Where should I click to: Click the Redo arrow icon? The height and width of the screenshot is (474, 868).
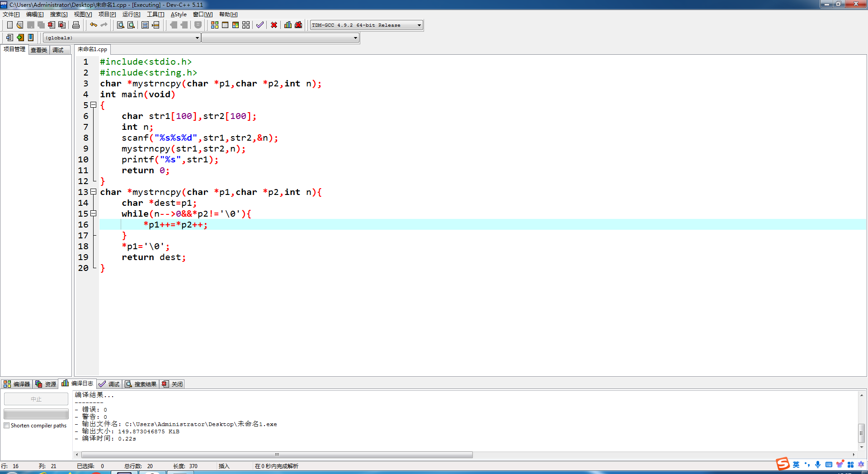click(x=104, y=25)
